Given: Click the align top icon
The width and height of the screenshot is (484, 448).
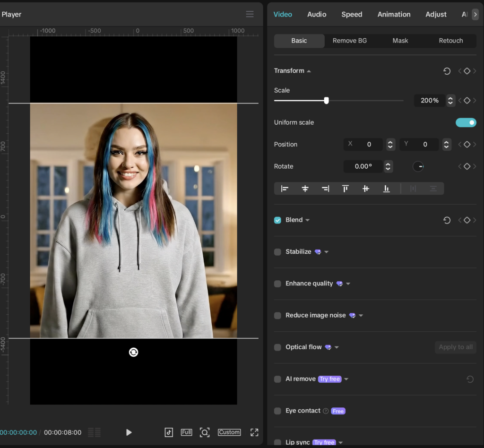Looking at the screenshot, I should tap(346, 189).
